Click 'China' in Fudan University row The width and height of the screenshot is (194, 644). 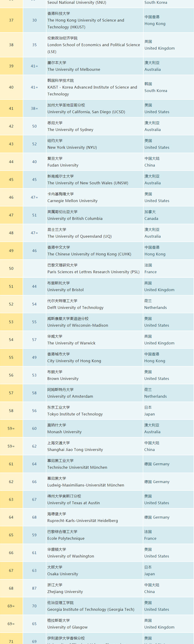tap(150, 165)
